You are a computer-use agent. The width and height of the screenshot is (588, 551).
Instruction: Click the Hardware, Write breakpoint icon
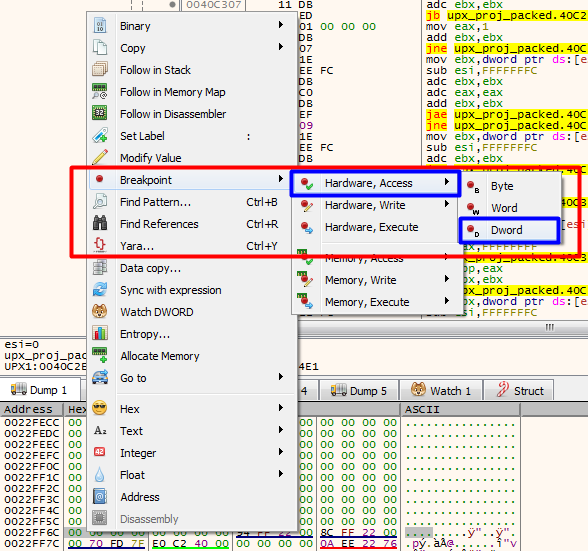tap(306, 205)
